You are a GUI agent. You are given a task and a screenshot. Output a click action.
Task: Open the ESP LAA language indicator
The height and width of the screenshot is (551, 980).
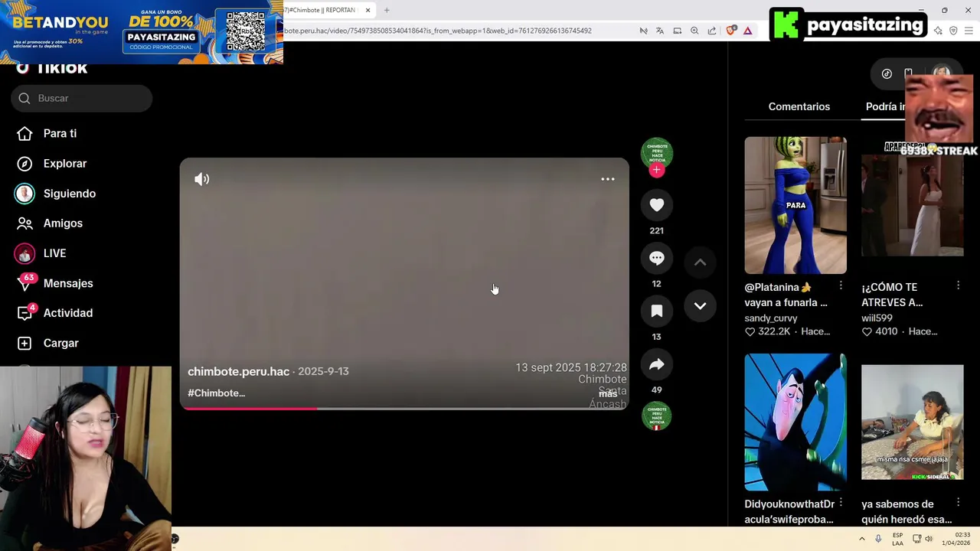[897, 539]
